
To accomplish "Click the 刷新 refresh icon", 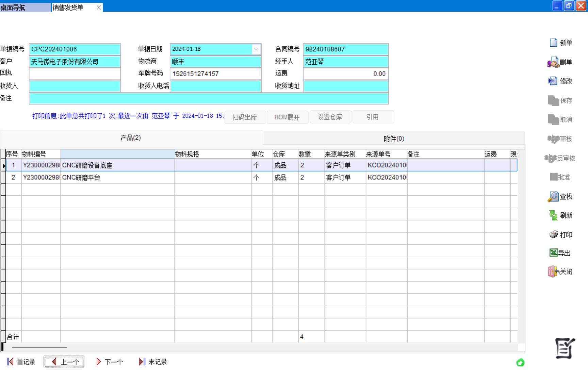I will [x=553, y=215].
